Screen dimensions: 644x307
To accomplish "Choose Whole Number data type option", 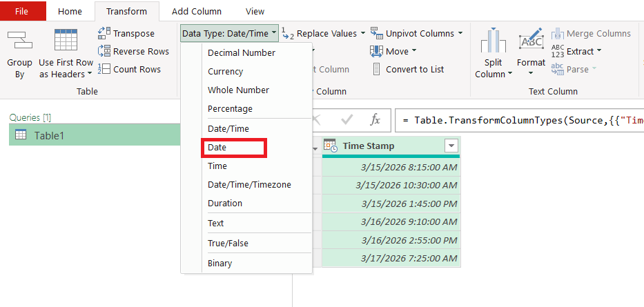I will [x=238, y=90].
